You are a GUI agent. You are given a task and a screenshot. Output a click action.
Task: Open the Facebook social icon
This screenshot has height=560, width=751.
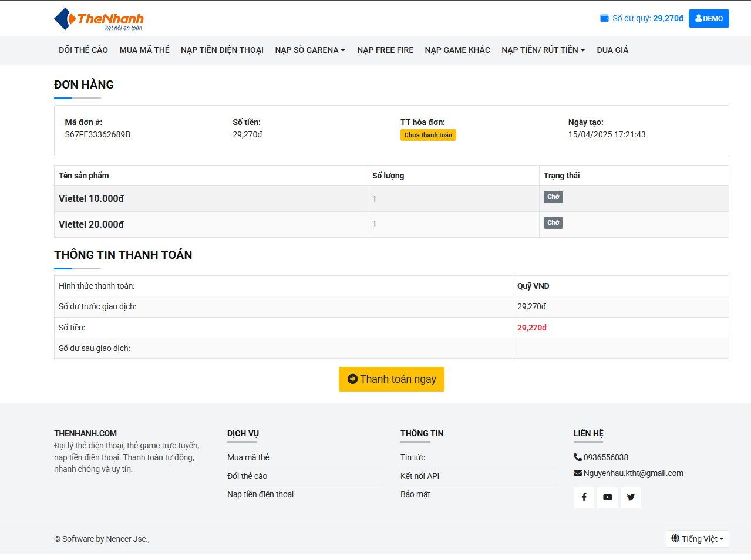click(x=584, y=497)
